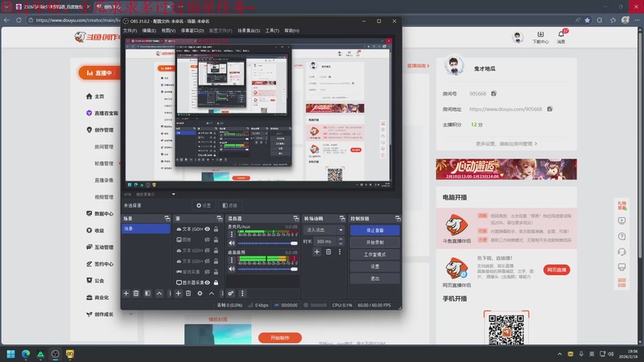Remove the selected scene with trash icon
The height and width of the screenshot is (362, 644).
point(136,294)
